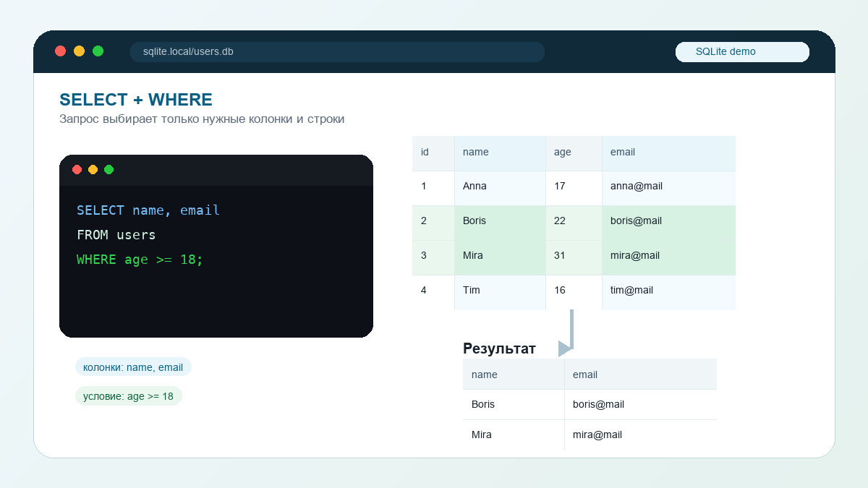Click the 'name' header in users table
This screenshot has height=488, width=868.
tap(500, 153)
